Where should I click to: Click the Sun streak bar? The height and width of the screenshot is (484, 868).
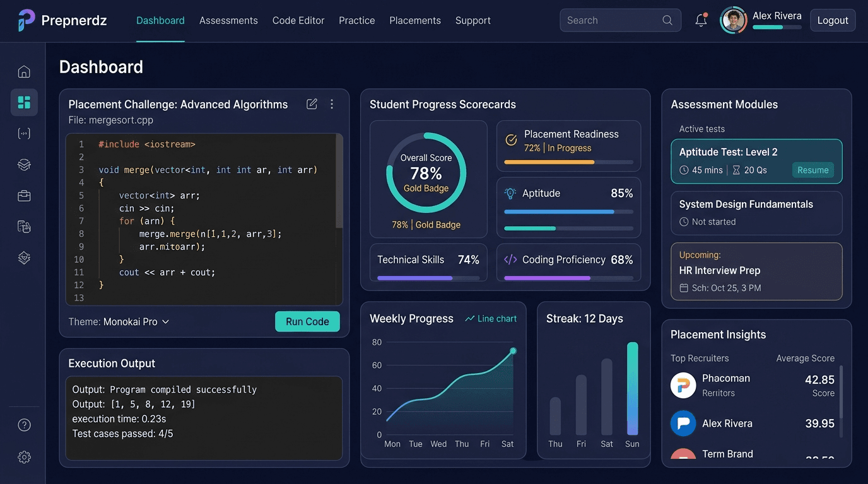point(632,388)
